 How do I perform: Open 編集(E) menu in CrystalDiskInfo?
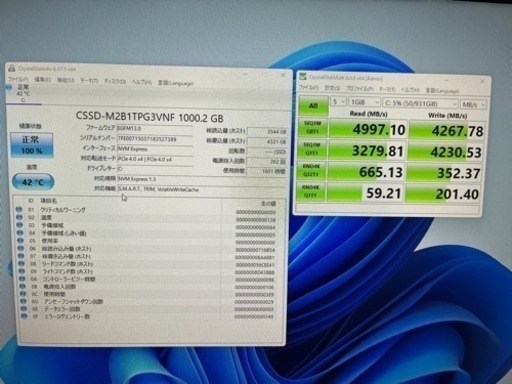43,80
